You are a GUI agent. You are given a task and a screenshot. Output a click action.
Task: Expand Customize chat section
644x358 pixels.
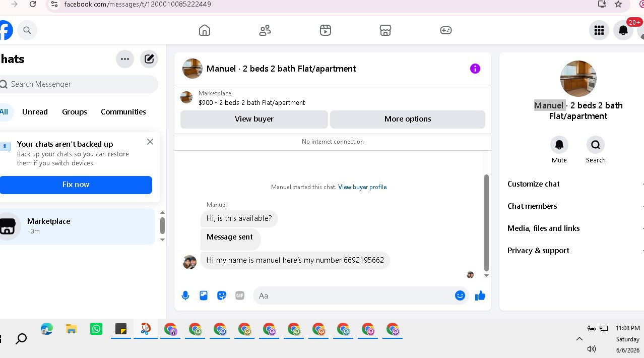pos(575,184)
